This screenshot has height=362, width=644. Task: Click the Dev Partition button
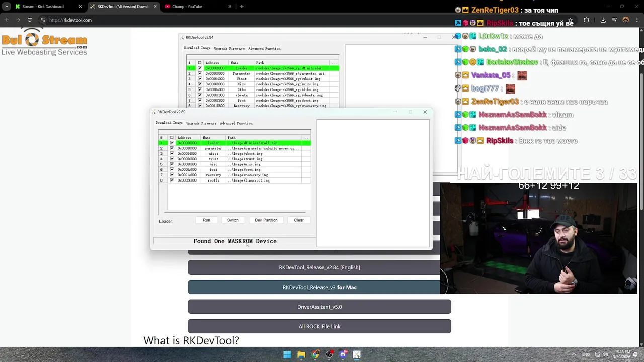click(266, 220)
